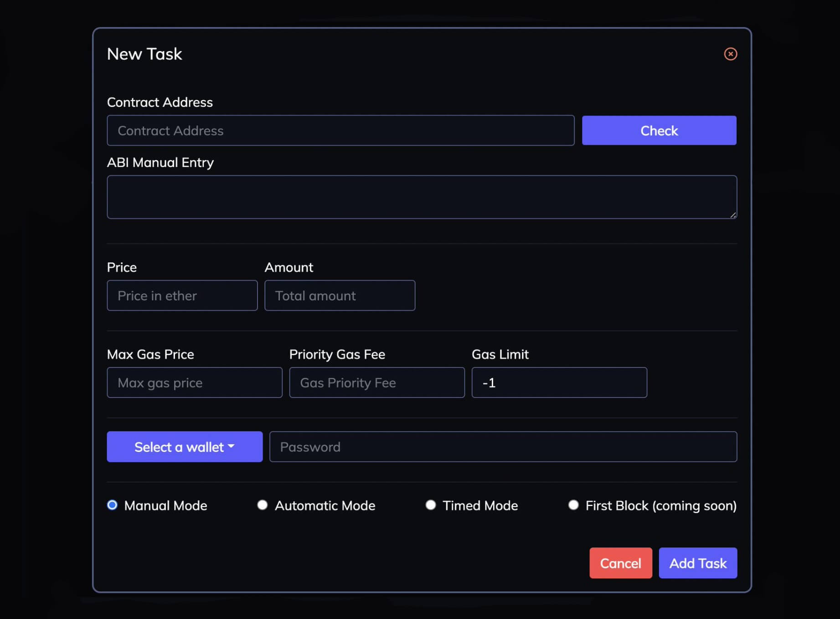Screen dimensions: 840x619
Task: Focus the ABI Manual Entry text area
Action: [x=421, y=197]
